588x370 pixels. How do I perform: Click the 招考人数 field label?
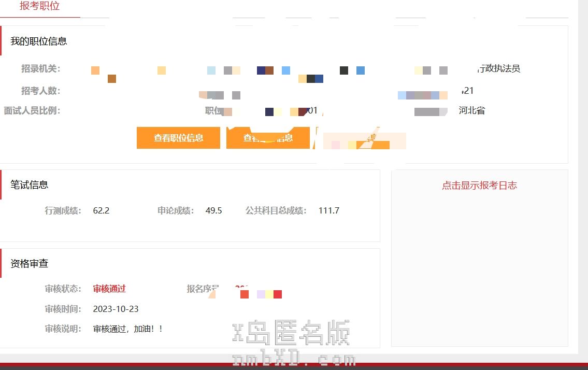[x=40, y=91]
